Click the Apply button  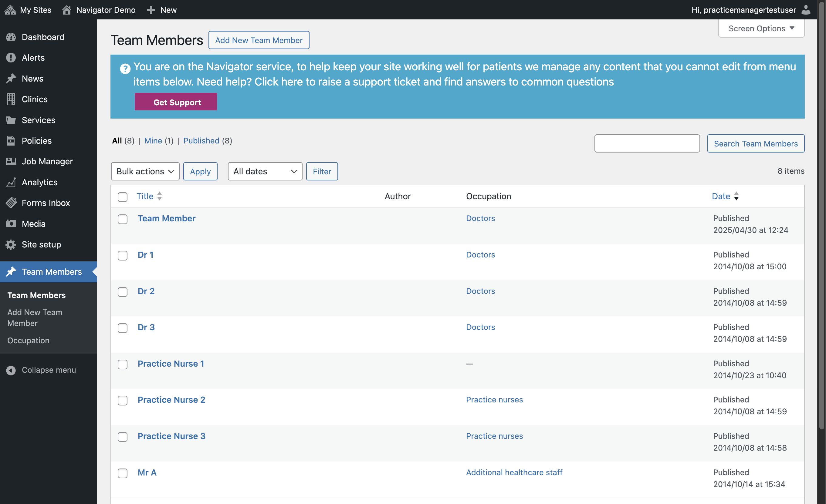(x=200, y=171)
